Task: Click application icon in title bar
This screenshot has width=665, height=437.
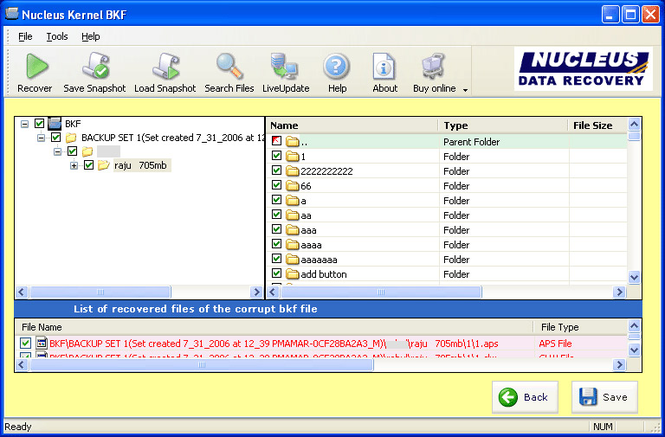Action: [x=12, y=14]
